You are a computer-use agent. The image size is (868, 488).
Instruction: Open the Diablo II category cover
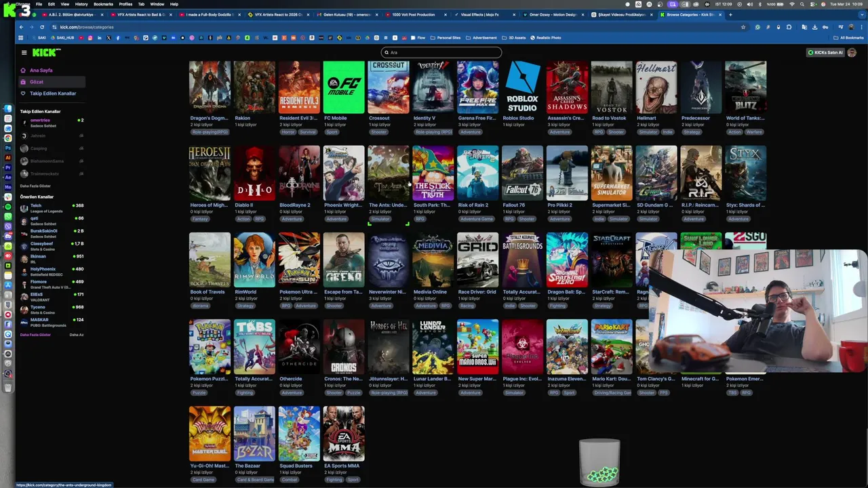click(x=254, y=174)
